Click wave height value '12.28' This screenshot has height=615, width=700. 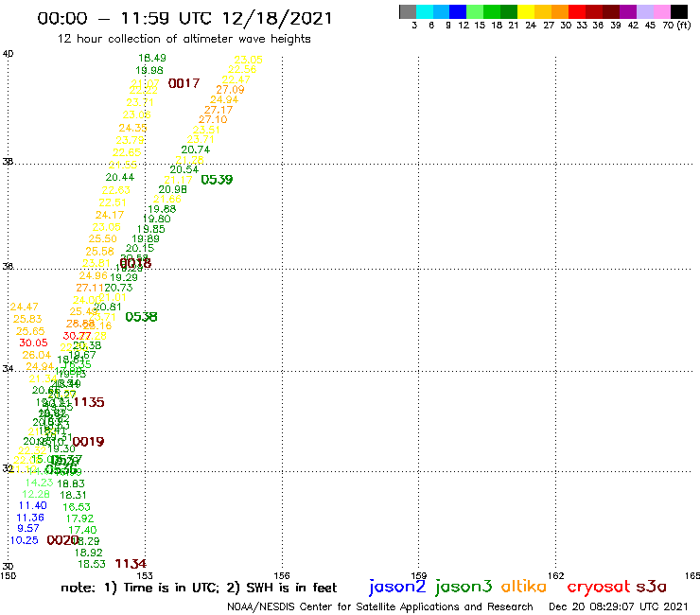(x=36, y=495)
